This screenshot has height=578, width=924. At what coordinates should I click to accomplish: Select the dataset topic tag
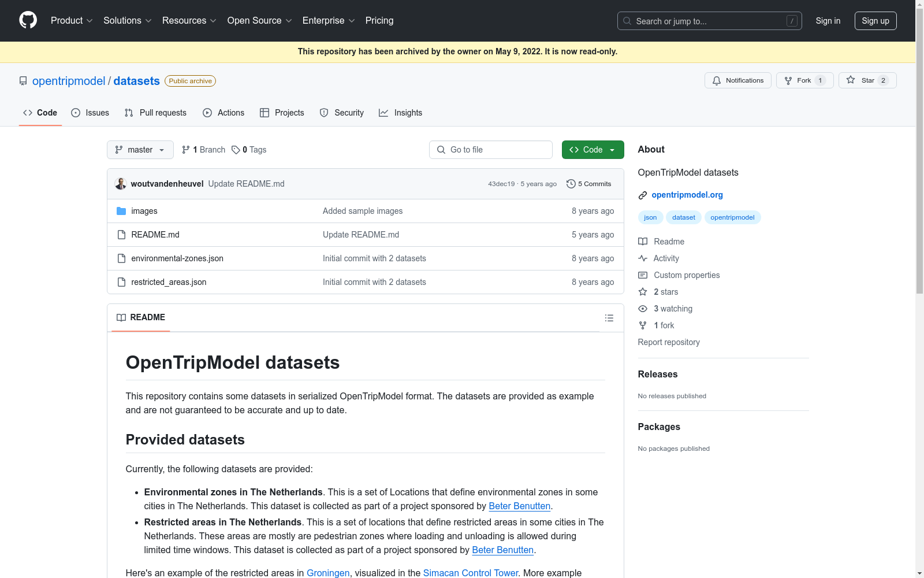(684, 217)
